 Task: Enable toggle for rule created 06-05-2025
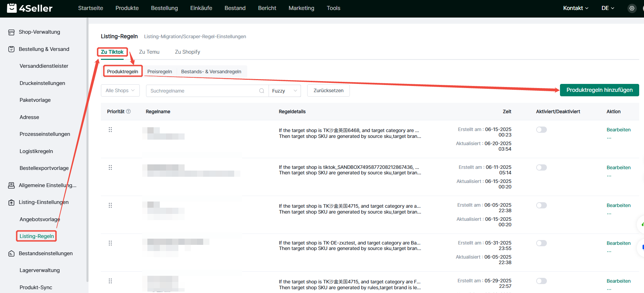click(x=541, y=205)
